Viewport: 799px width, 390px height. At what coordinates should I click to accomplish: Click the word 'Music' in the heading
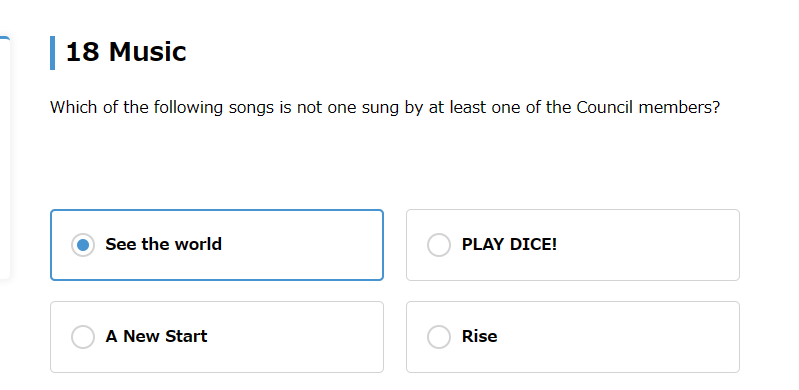(x=147, y=52)
